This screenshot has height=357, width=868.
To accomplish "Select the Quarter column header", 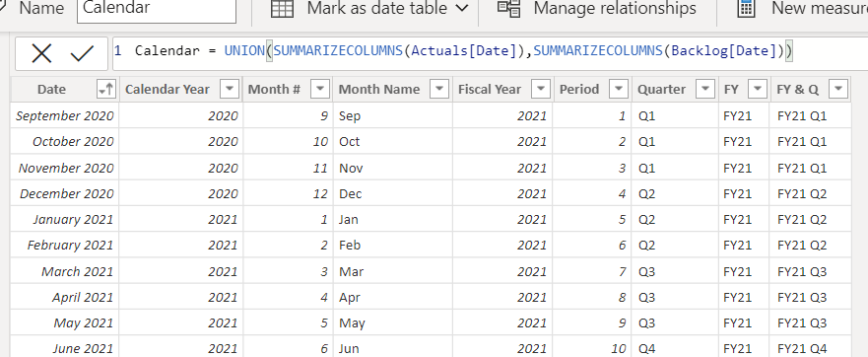I will click(x=661, y=89).
